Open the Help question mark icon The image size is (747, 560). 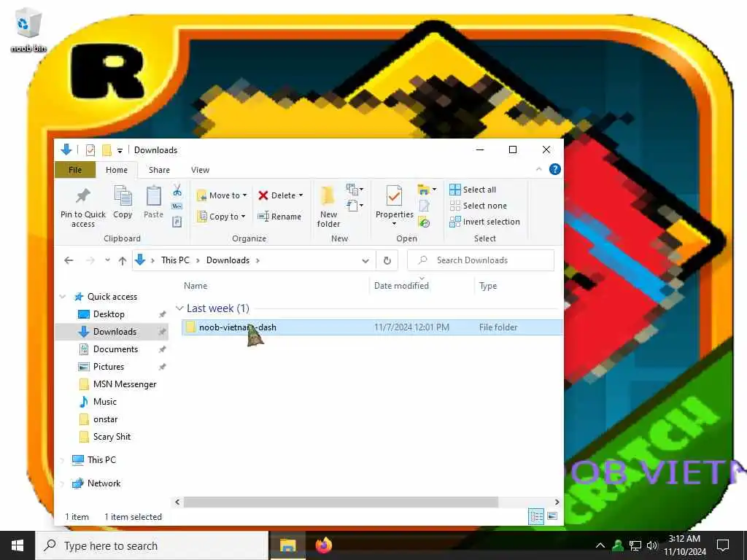click(554, 169)
